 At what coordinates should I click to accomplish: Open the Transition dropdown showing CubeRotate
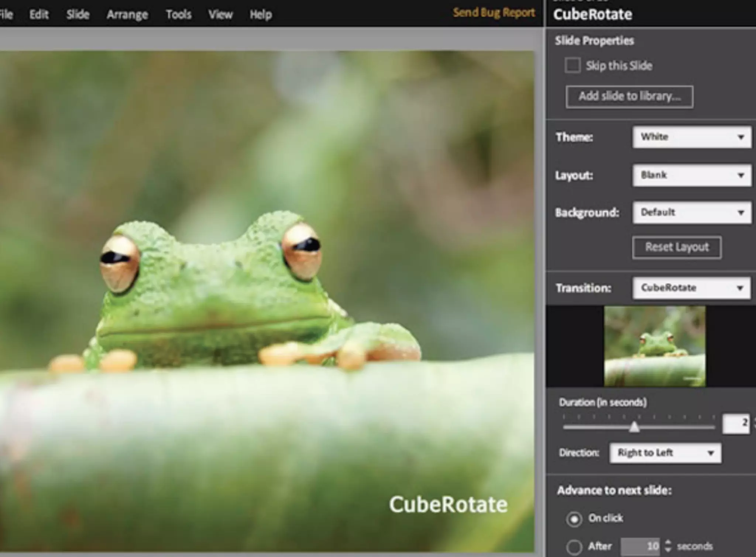tap(691, 288)
